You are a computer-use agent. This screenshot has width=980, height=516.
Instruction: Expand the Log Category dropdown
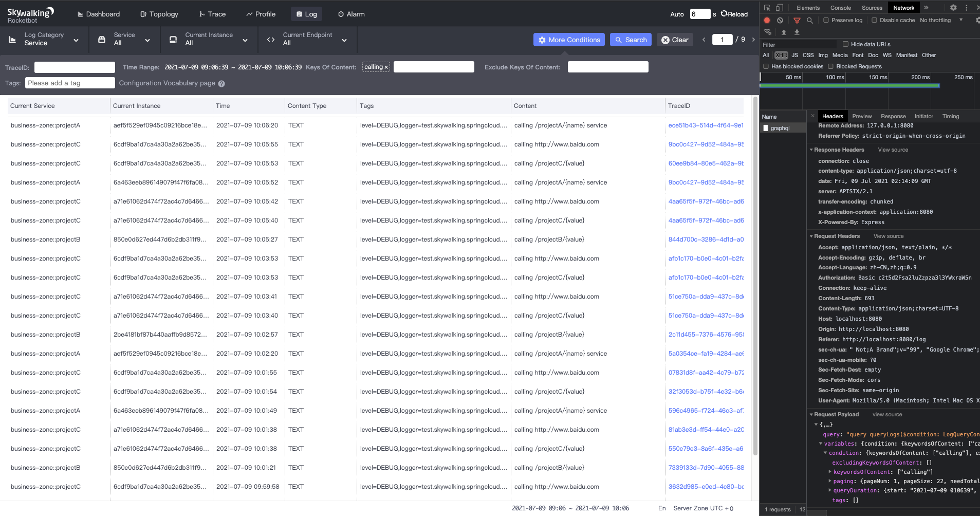[x=76, y=40]
